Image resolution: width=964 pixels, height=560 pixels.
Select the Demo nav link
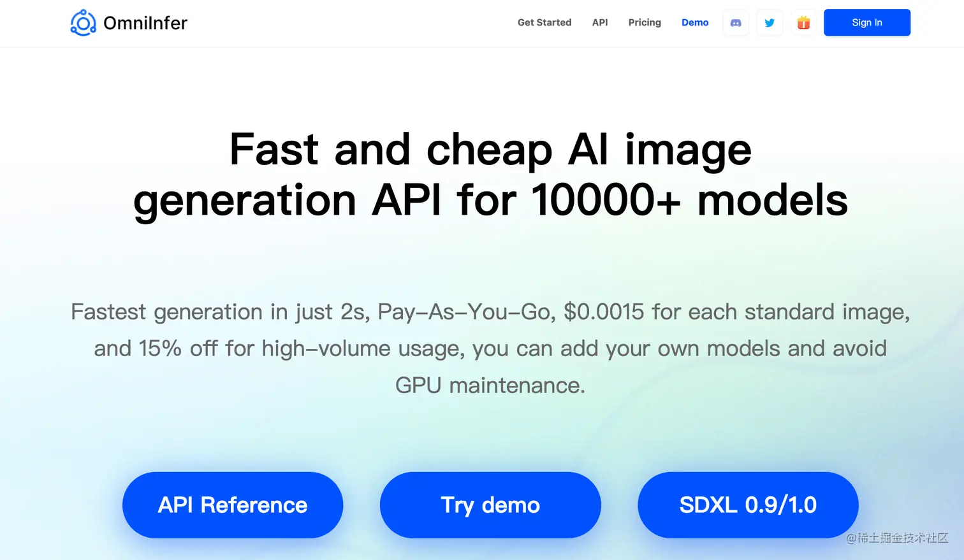[695, 22]
